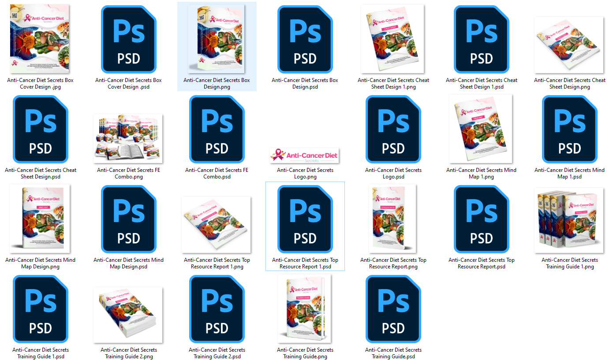Image resolution: width=613 pixels, height=364 pixels.
Task: Select the Training Guide.psd file icon
Action: pyautogui.click(x=393, y=309)
